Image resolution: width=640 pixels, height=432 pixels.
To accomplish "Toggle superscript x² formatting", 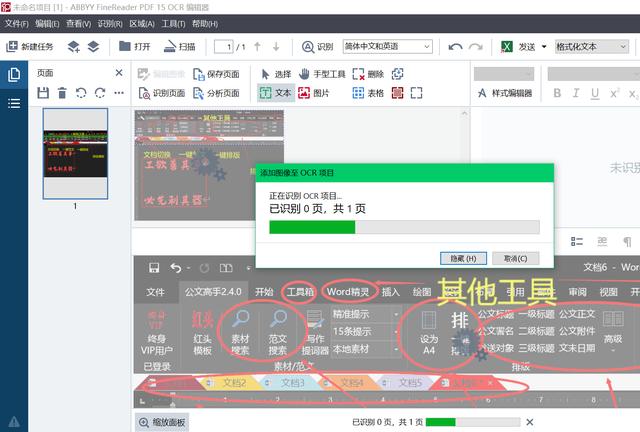I will pos(614,93).
